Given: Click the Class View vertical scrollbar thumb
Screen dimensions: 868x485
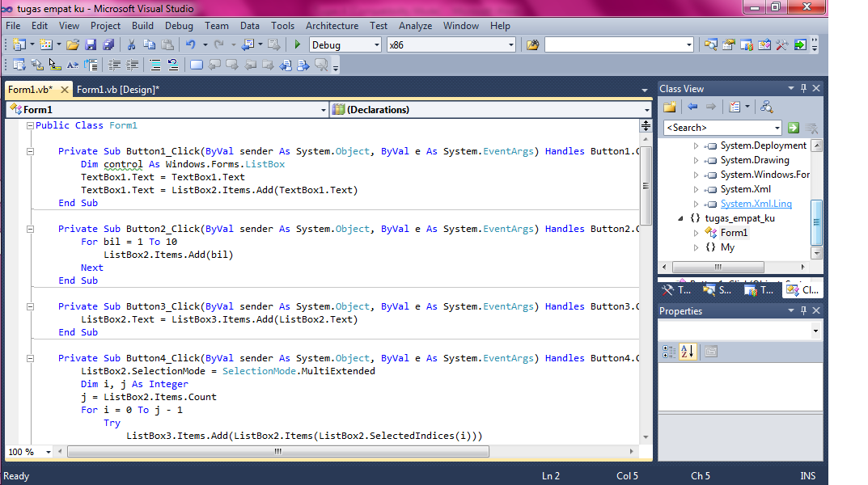Looking at the screenshot, I should pyautogui.click(x=816, y=222).
